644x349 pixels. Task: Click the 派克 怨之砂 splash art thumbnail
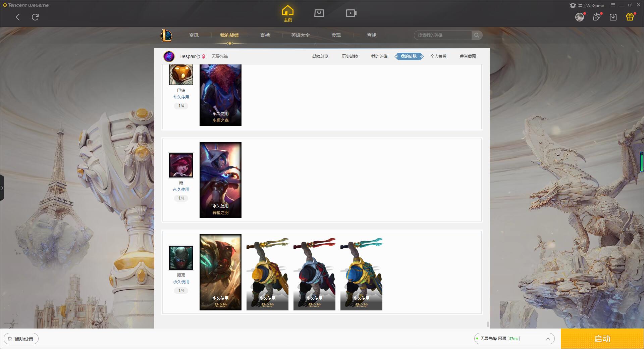220,272
